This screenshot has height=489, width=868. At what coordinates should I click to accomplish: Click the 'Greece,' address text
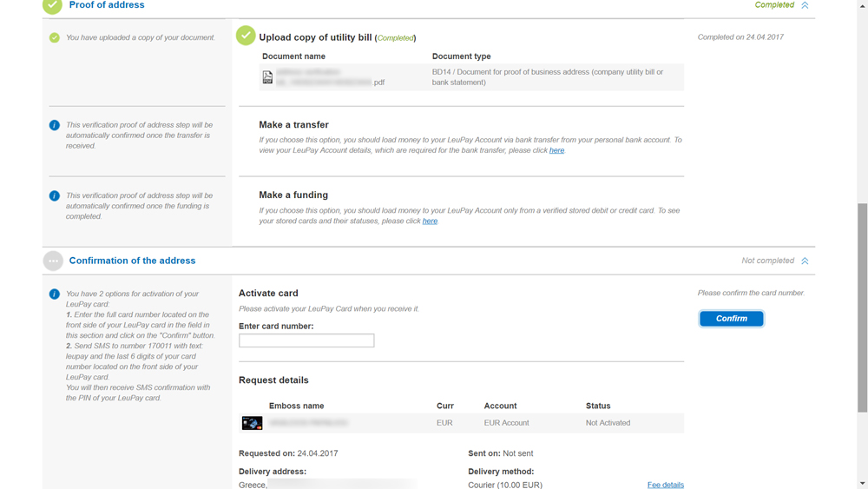pyautogui.click(x=253, y=486)
